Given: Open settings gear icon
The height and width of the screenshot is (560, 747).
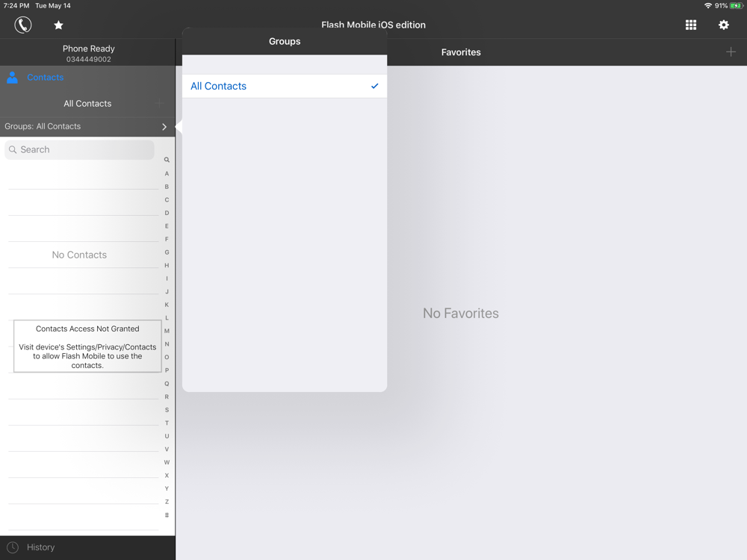Looking at the screenshot, I should (x=724, y=25).
